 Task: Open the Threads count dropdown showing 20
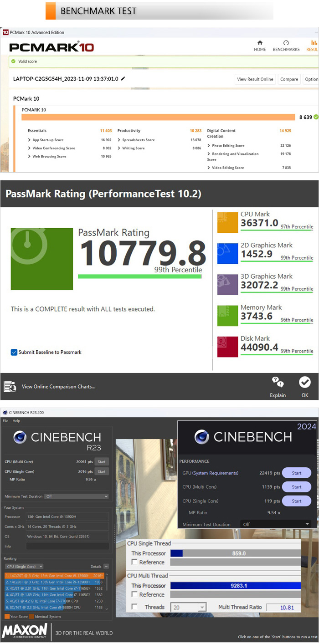pyautogui.click(x=188, y=607)
